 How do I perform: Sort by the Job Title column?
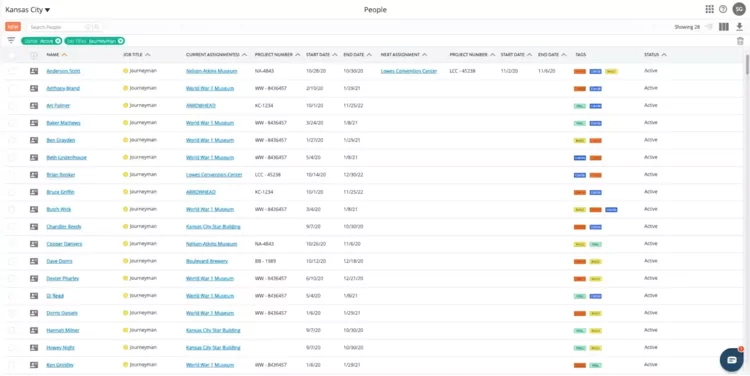coord(137,55)
